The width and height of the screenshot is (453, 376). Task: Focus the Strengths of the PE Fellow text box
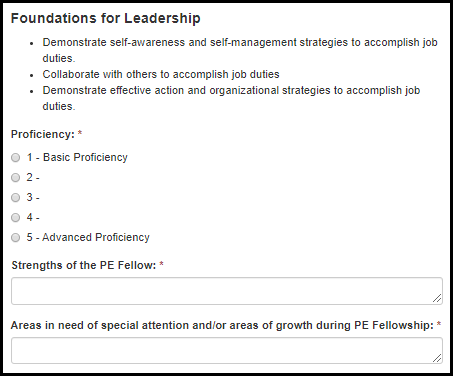[x=227, y=291]
